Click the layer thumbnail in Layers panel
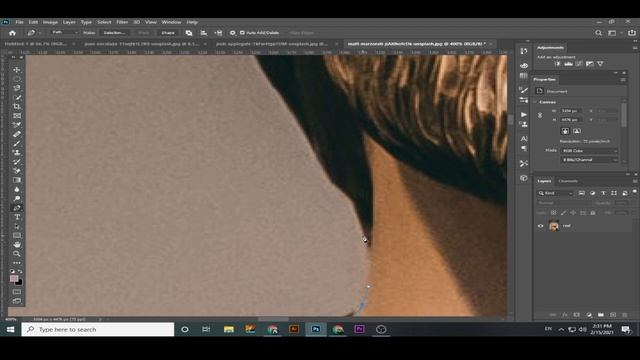 (554, 226)
